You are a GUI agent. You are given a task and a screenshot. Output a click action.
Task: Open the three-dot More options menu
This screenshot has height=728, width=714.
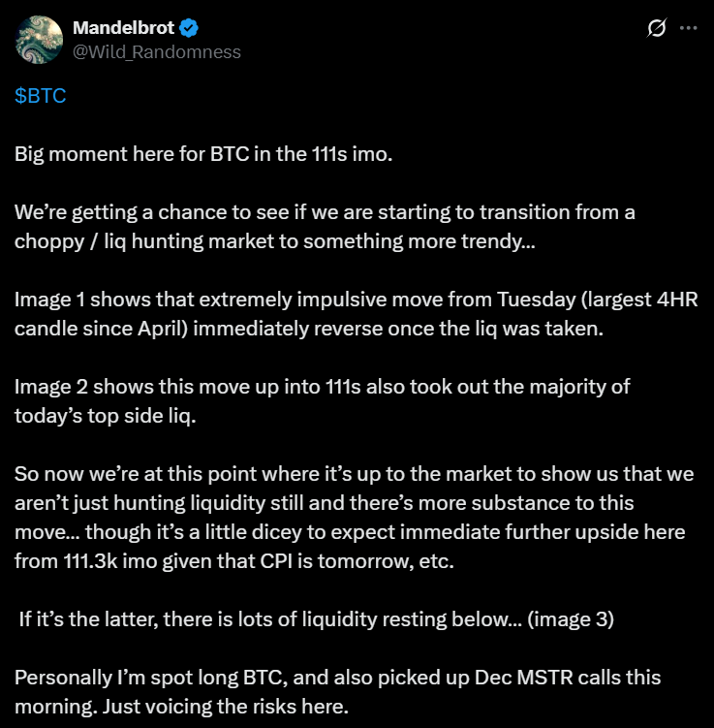point(689,29)
